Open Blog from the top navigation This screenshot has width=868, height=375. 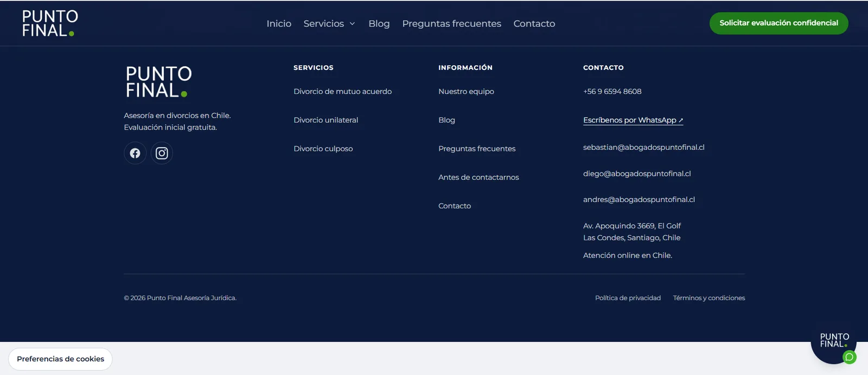tap(379, 23)
